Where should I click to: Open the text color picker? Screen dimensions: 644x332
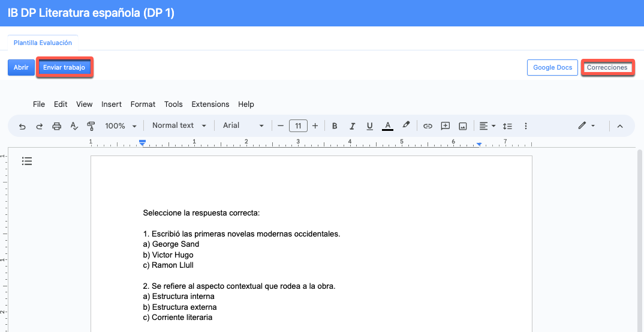(x=388, y=126)
